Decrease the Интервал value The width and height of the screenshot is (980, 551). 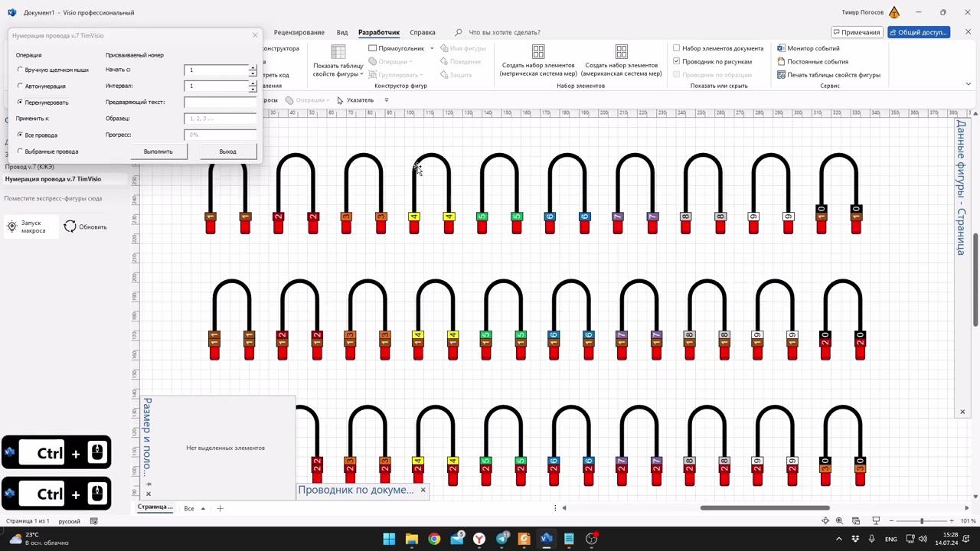click(x=253, y=89)
